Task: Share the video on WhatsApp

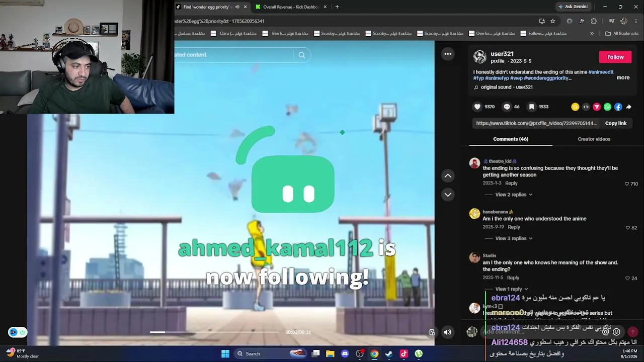Action: [x=607, y=107]
